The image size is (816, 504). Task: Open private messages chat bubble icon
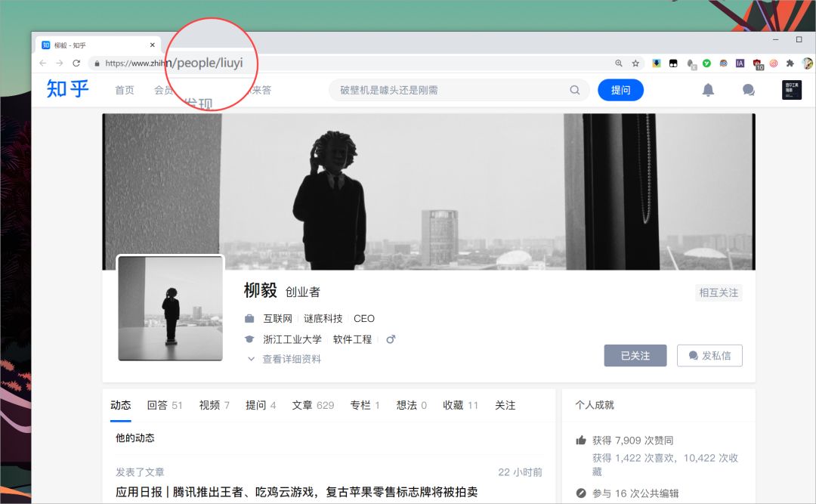[748, 90]
